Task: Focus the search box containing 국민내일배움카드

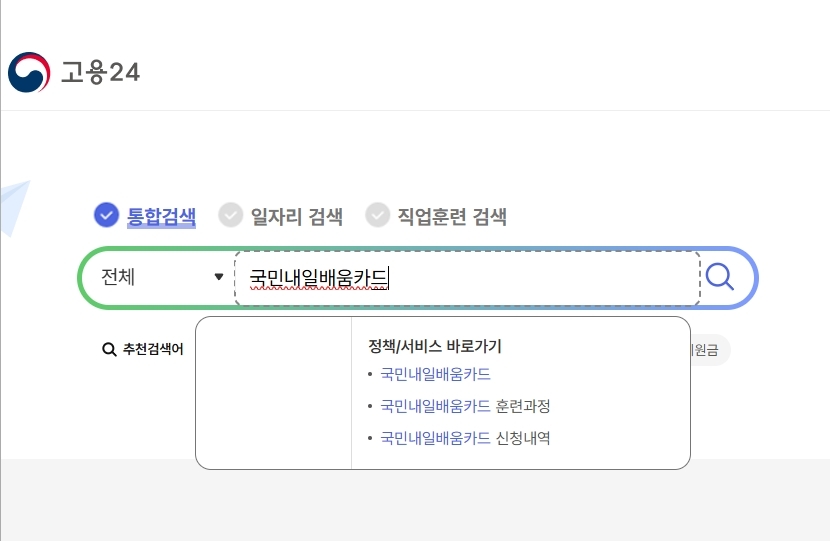Action: [467, 278]
